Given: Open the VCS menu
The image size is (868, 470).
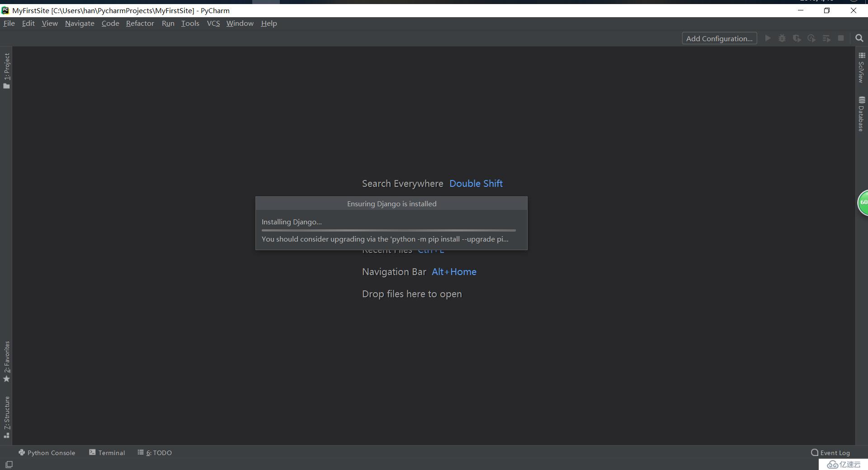Looking at the screenshot, I should click(213, 24).
